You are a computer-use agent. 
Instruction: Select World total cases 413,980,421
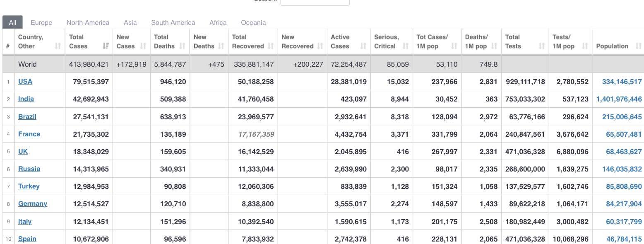(x=89, y=64)
